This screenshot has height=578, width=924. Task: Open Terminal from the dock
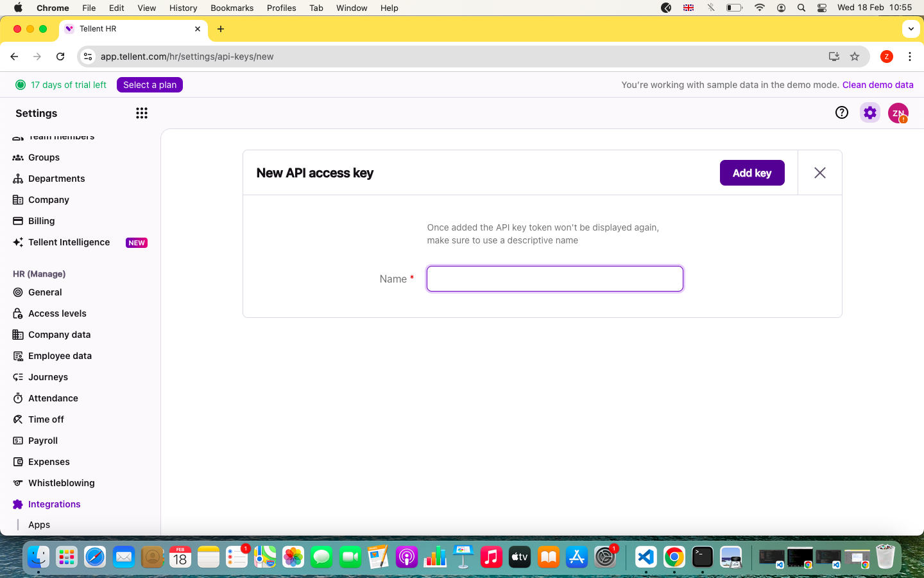(x=703, y=557)
